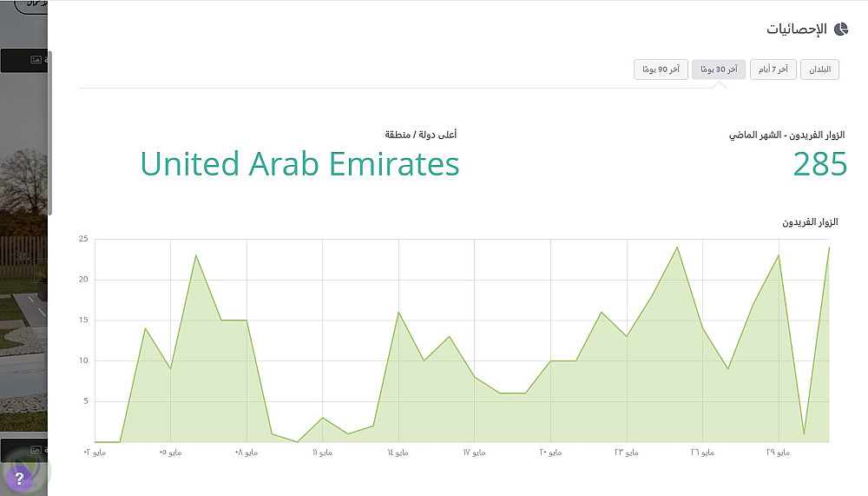
Task: Show the آخر 90 يومًا statistics tab
Action: tap(661, 69)
